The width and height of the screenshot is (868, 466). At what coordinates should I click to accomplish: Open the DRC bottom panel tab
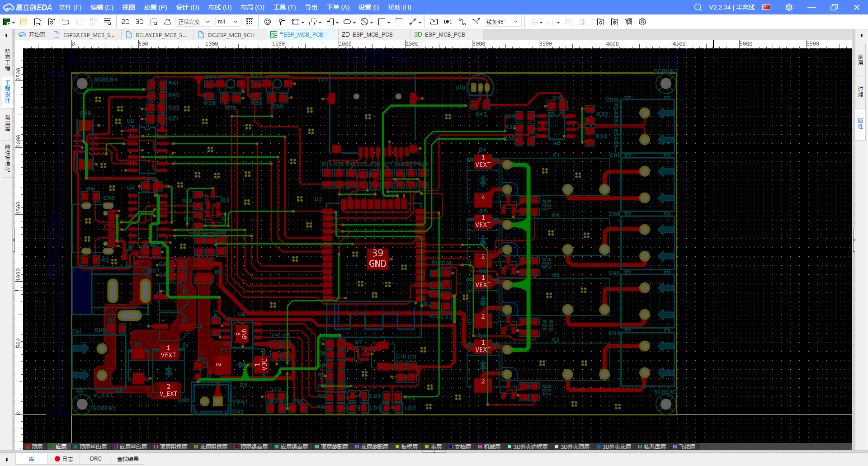[x=96, y=459]
